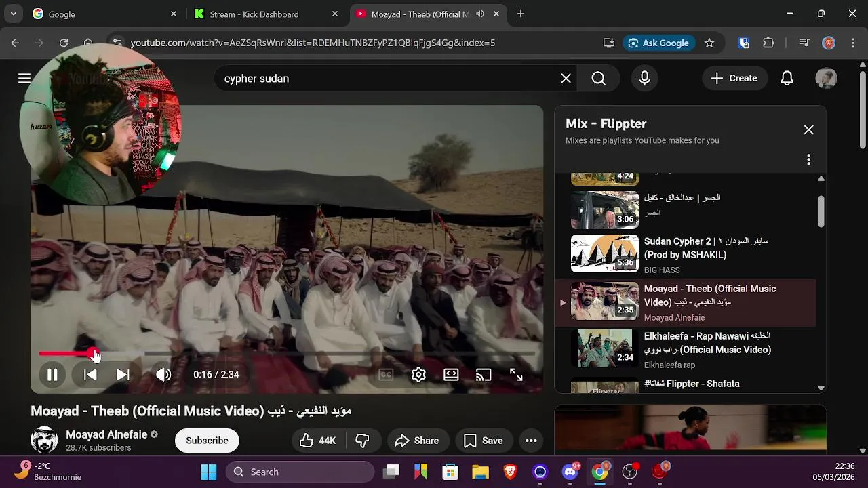This screenshot has width=868, height=488.
Task: Like the video (44K)
Action: coord(318,441)
